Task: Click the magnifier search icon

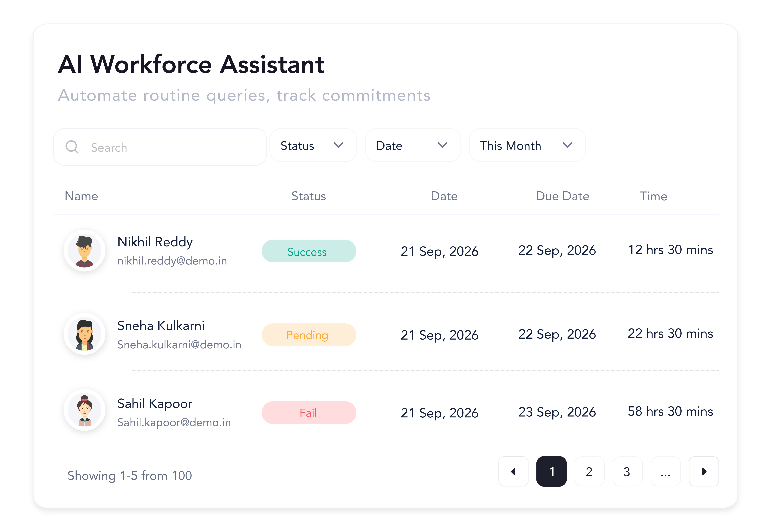Action: pos(72,147)
